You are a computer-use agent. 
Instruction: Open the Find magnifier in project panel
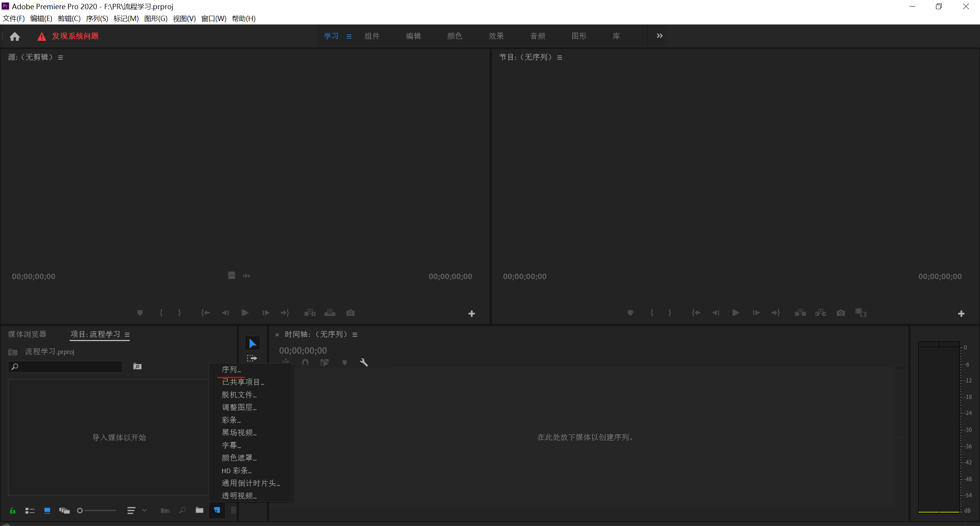tap(183, 510)
